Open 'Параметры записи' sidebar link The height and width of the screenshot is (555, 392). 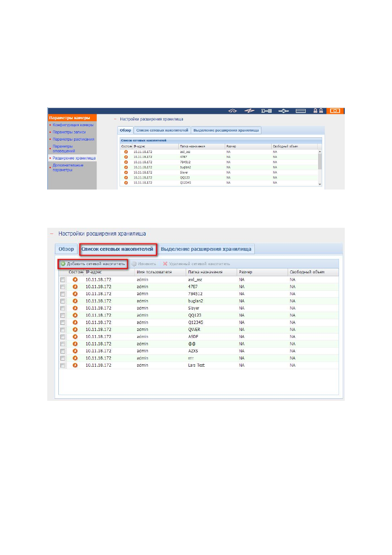point(69,132)
